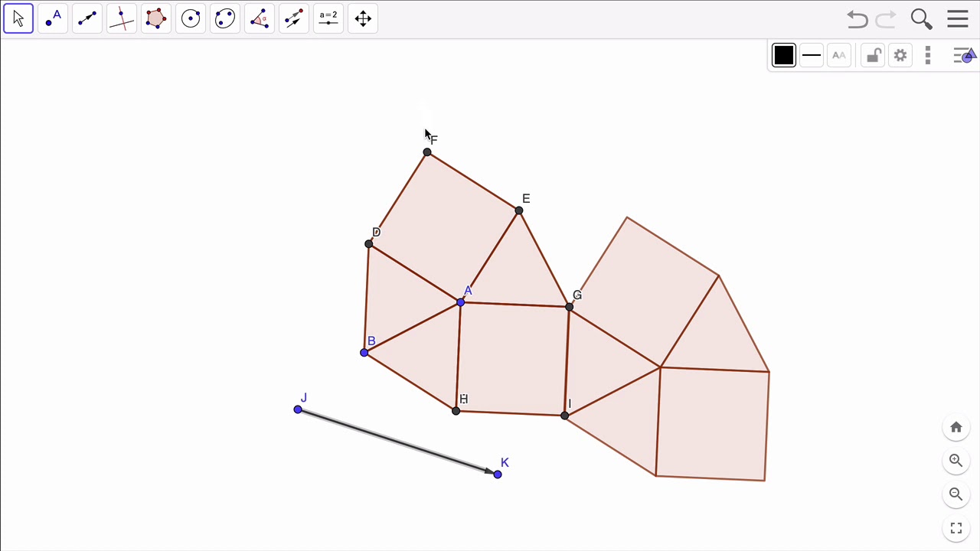Undo the last action
Screen dimensions: 980x551
[x=857, y=19]
